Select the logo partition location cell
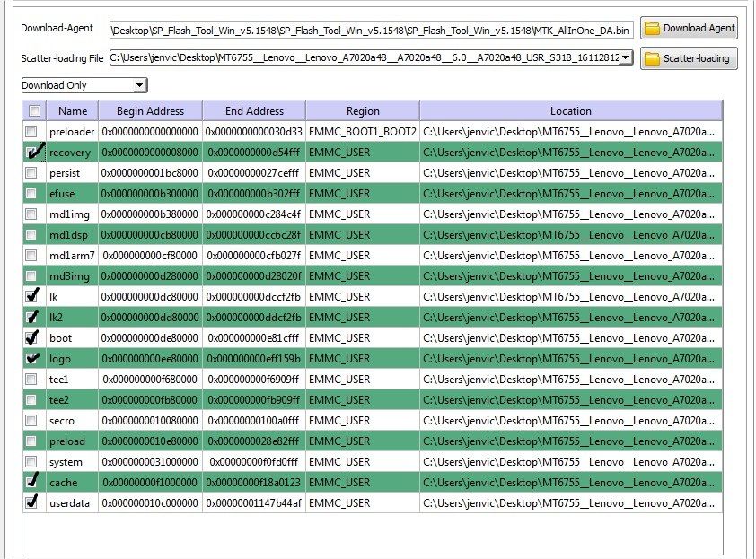Image resolution: width=756 pixels, height=559 pixels. [x=570, y=359]
